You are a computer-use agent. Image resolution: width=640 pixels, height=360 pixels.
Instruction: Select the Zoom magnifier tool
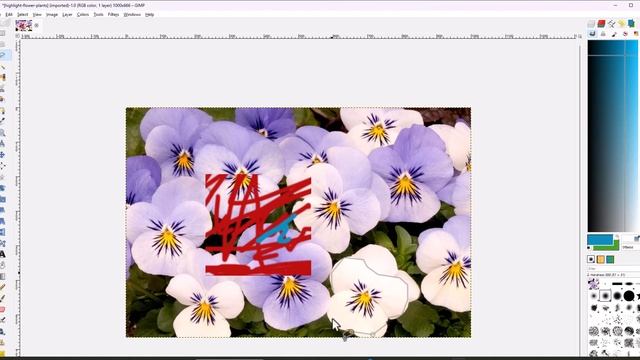coord(3,133)
